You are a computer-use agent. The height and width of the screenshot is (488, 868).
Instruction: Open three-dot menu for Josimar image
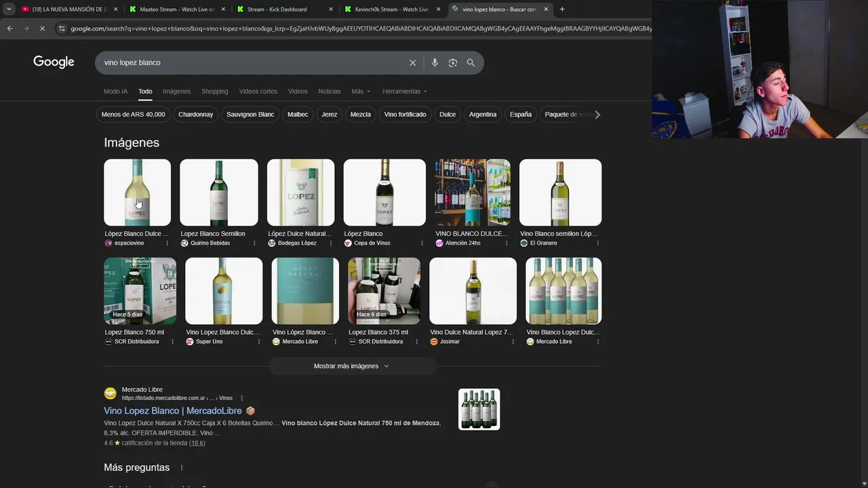click(513, 342)
